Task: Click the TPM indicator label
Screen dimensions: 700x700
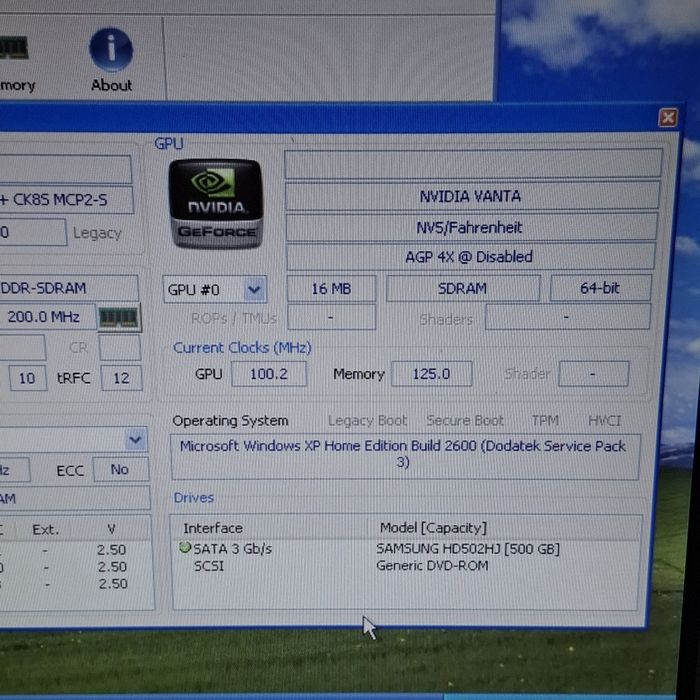Action: (545, 421)
